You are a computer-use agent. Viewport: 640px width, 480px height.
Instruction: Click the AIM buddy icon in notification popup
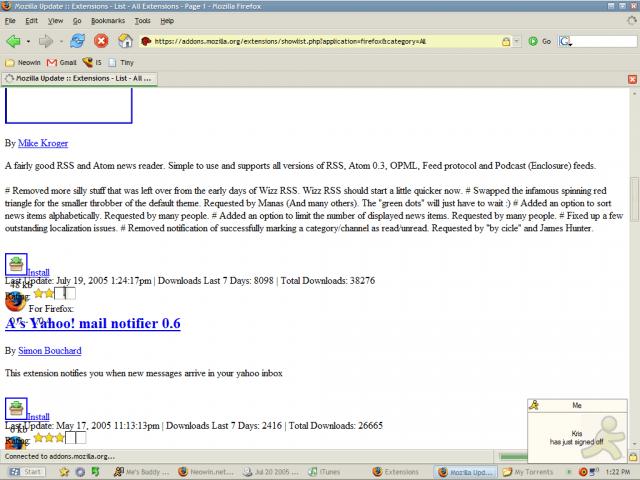tap(534, 405)
